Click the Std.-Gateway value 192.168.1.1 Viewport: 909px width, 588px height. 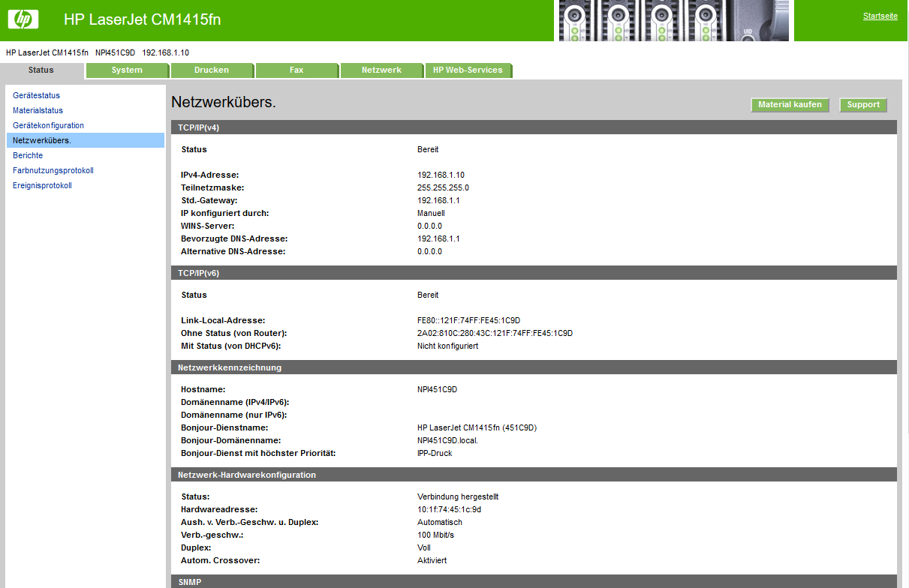438,200
